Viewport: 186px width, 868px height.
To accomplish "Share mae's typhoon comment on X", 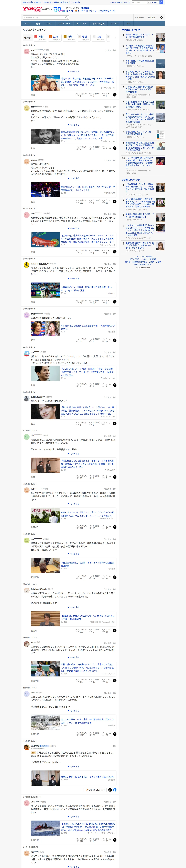I will tap(115, 252).
